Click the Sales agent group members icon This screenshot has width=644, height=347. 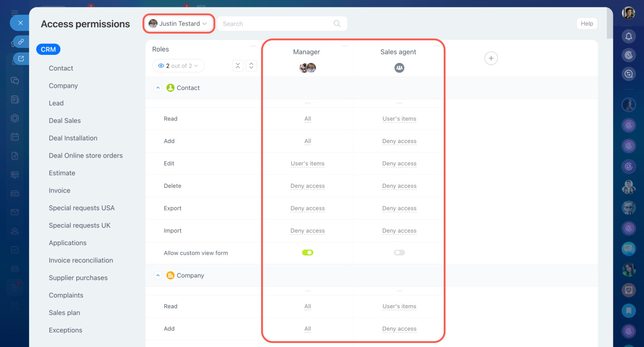click(x=399, y=67)
